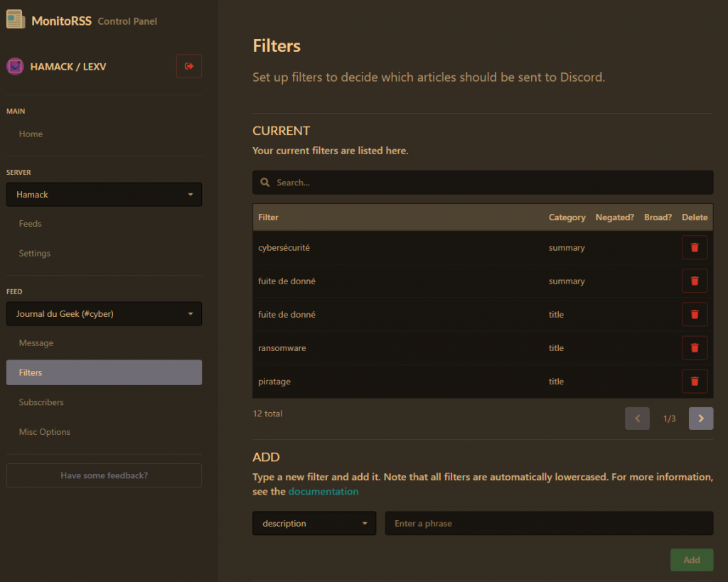Open the documentation link

pos(323,492)
